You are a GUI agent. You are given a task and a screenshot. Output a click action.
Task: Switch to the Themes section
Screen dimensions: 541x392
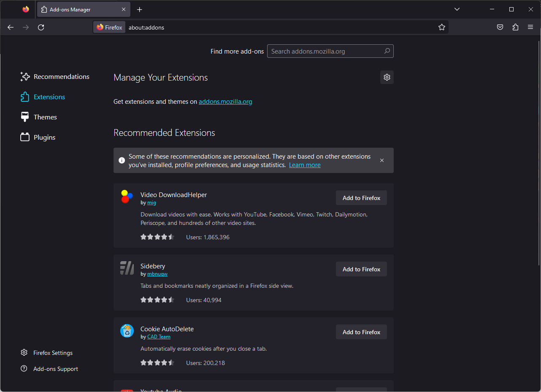click(x=45, y=117)
